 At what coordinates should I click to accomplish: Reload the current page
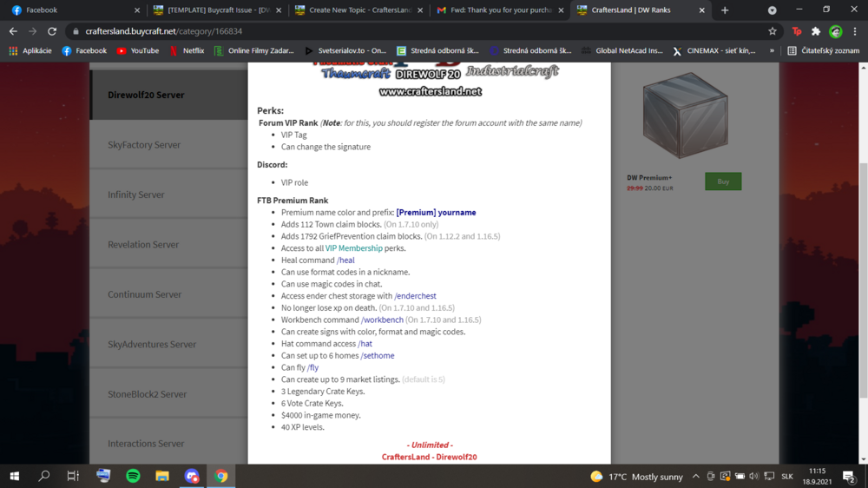[52, 31]
